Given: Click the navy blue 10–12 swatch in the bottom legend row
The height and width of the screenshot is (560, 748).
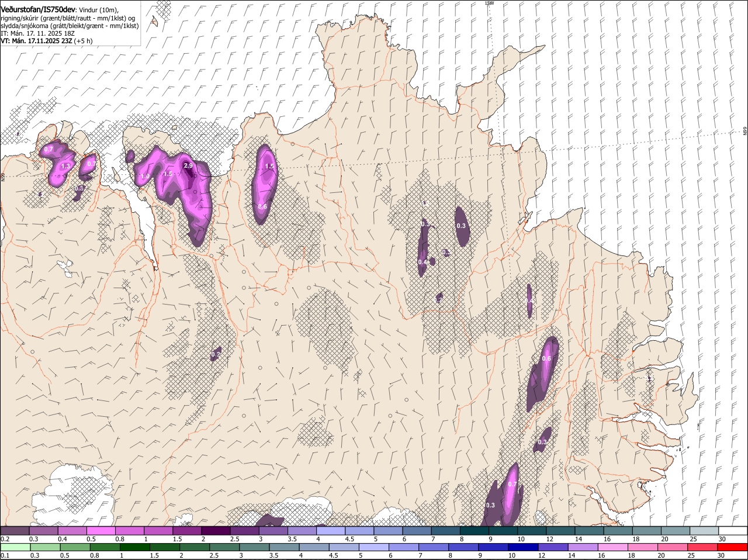Looking at the screenshot, I should pos(523,547).
